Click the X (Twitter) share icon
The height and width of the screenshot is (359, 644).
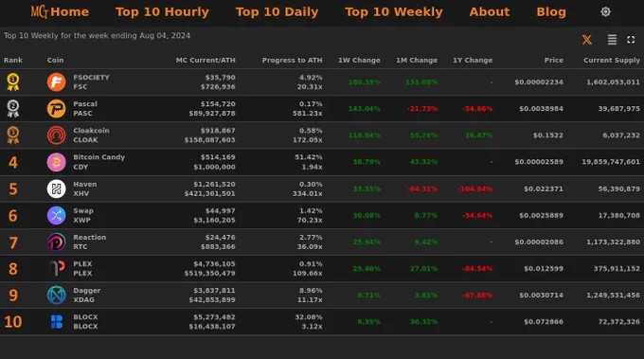[587, 40]
